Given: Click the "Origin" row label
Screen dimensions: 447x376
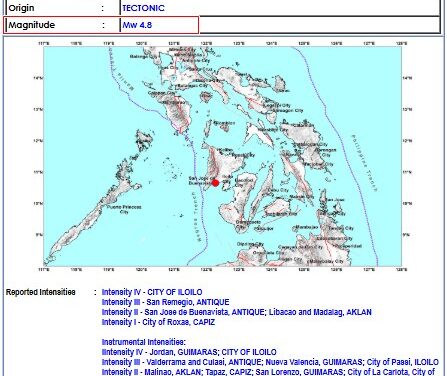Looking at the screenshot, I should (x=21, y=8).
